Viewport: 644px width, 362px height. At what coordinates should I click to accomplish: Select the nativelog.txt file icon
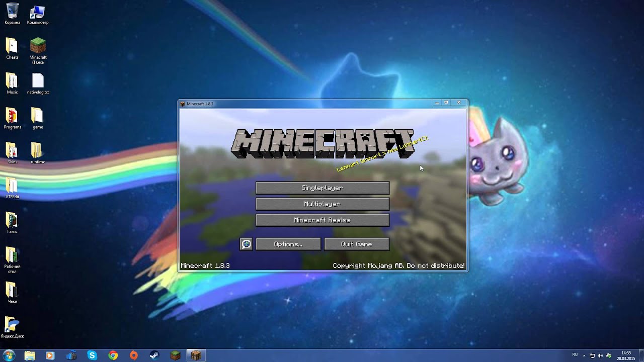point(38,83)
